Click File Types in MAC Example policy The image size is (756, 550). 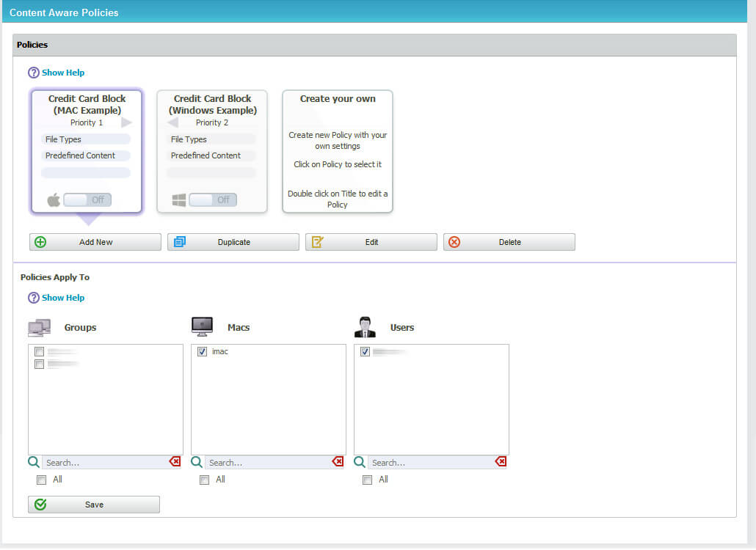point(86,139)
